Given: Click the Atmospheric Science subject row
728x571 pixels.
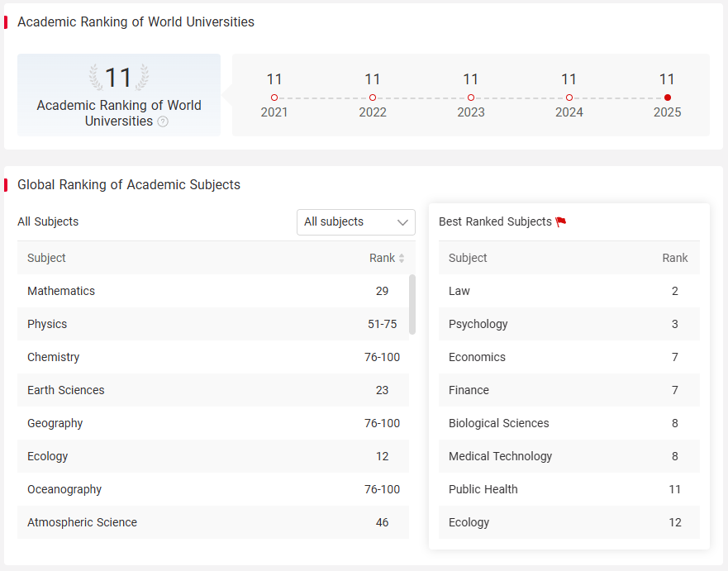Looking at the screenshot, I should click(213, 522).
